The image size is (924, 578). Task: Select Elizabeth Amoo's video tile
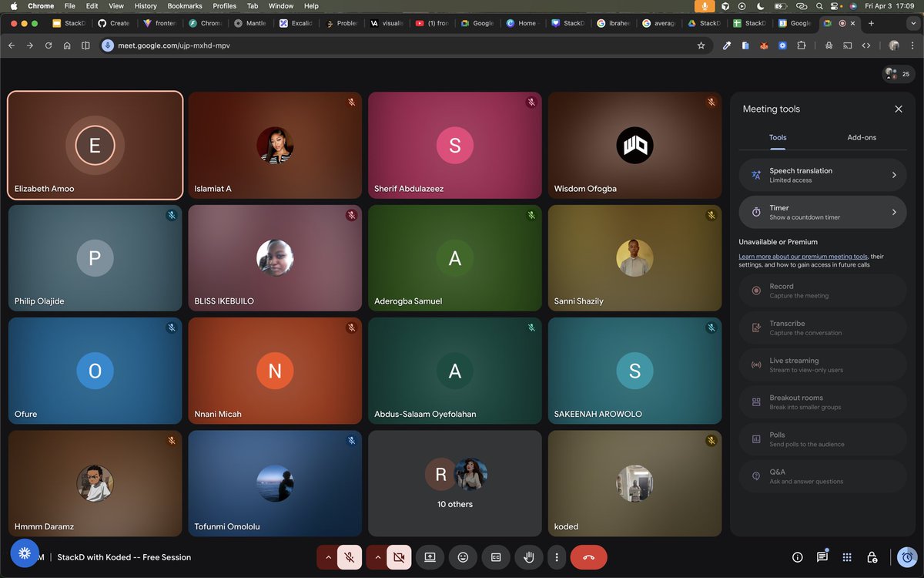coord(95,146)
